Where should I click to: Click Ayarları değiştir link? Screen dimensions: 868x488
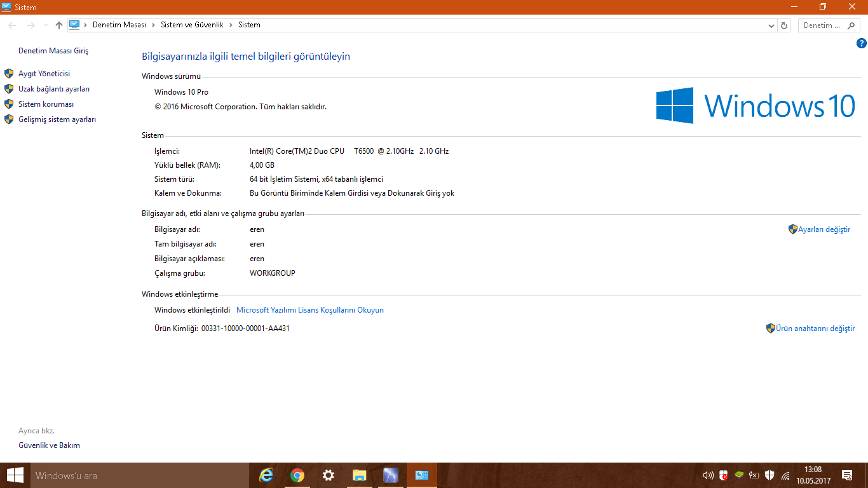point(824,229)
